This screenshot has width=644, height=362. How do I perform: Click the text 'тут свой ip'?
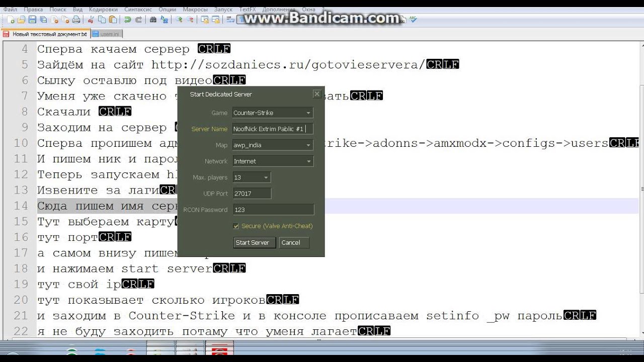pos(79,284)
